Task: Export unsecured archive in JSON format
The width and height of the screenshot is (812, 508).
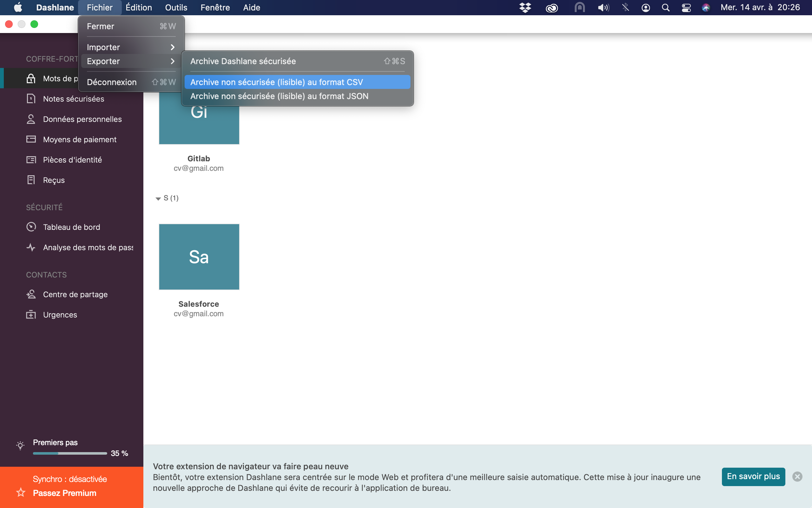Action: pyautogui.click(x=297, y=96)
